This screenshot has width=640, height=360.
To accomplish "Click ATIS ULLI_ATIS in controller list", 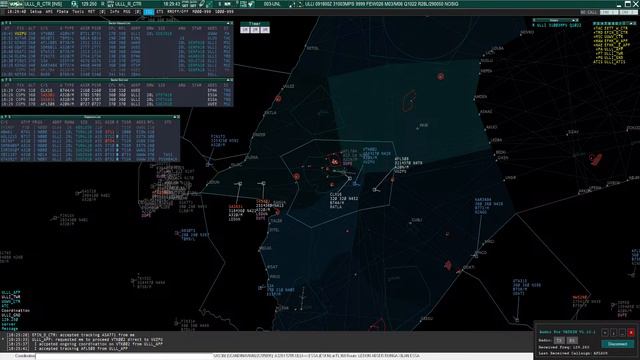I will [610, 62].
